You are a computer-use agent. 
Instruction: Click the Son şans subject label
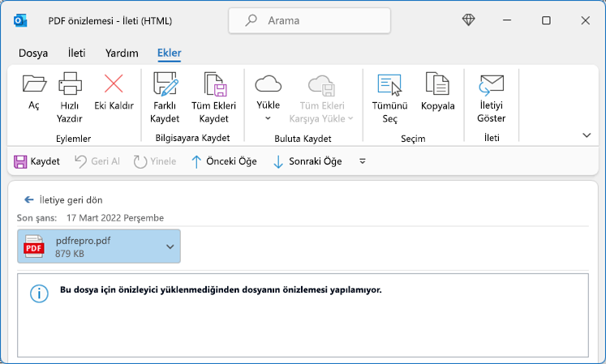coord(37,218)
